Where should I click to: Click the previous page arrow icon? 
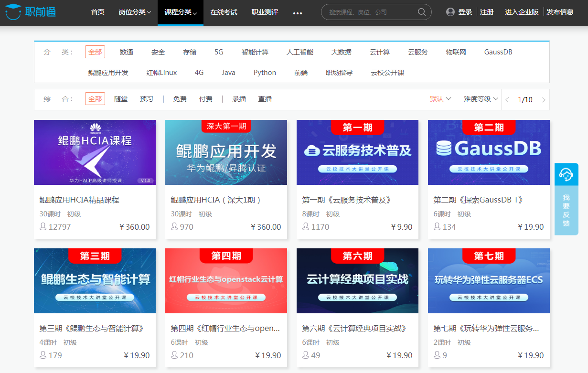[x=507, y=99]
